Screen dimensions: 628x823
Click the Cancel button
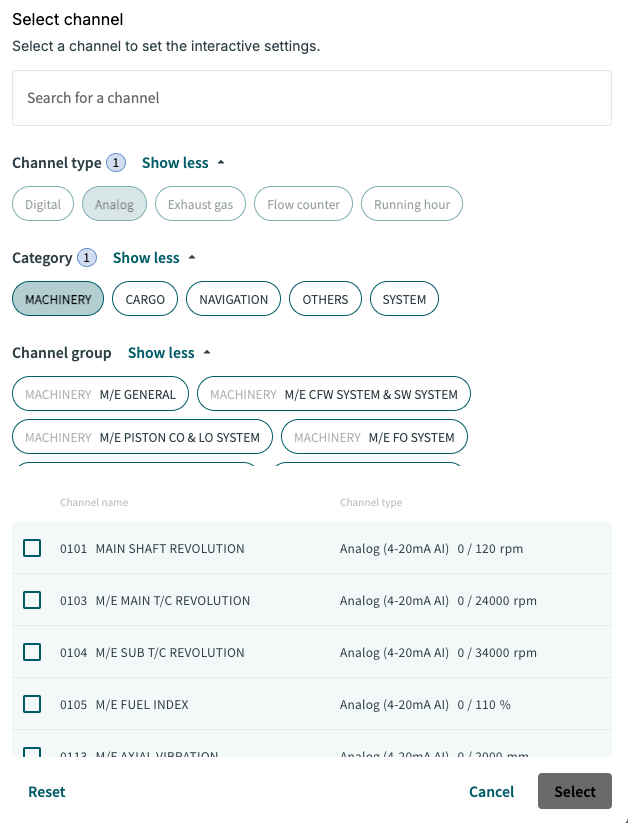click(491, 792)
